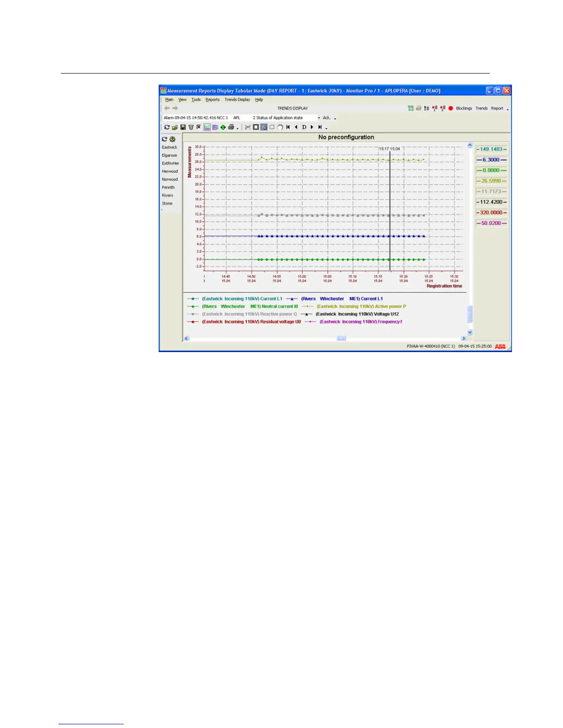
Task: Step to next period arrow
Action: click(312, 127)
